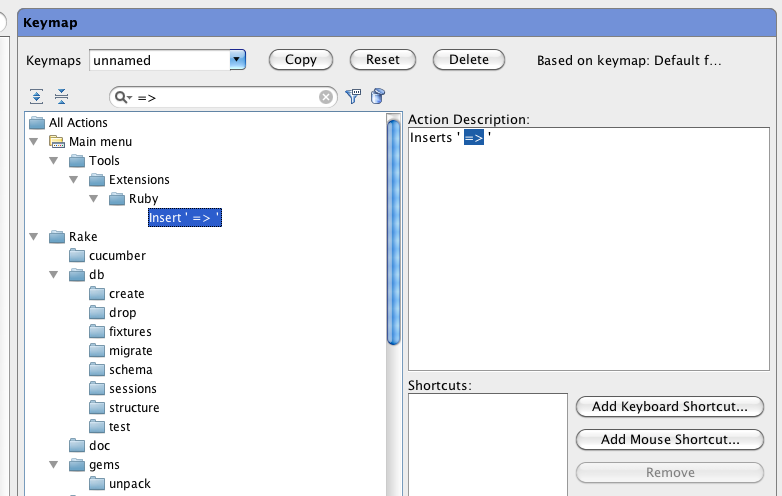Image resolution: width=782 pixels, height=496 pixels.
Task: Select the 'cucumber' tree label
Action: click(117, 256)
